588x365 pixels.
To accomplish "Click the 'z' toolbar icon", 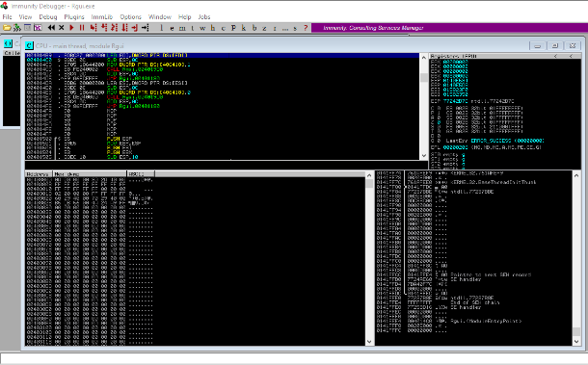I will [x=264, y=28].
